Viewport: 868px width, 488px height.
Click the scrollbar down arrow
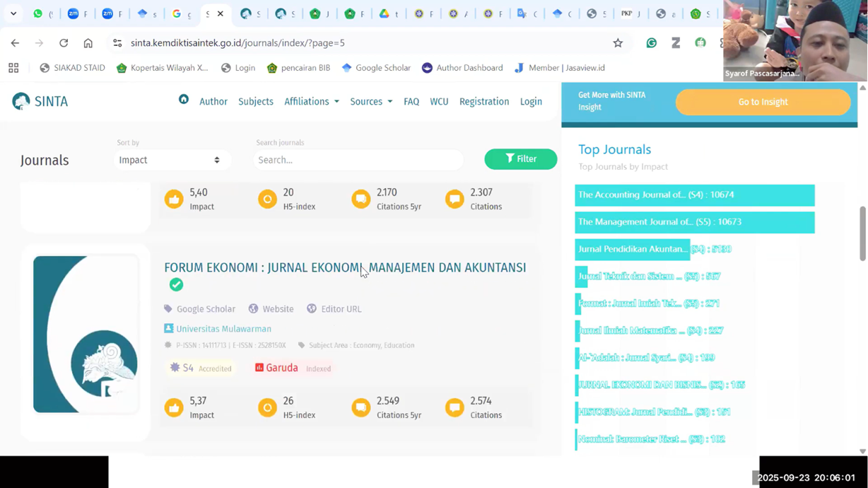[862, 451]
